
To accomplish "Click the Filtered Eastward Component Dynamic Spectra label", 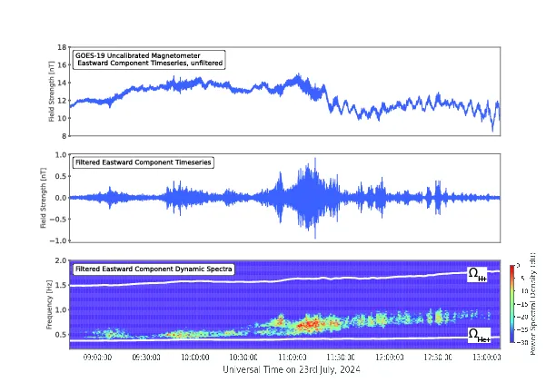I will click(154, 269).
